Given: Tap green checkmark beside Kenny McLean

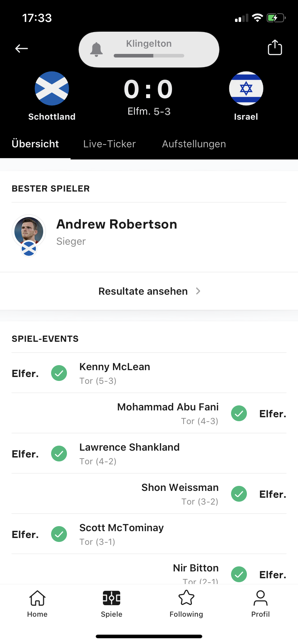Looking at the screenshot, I should point(59,373).
